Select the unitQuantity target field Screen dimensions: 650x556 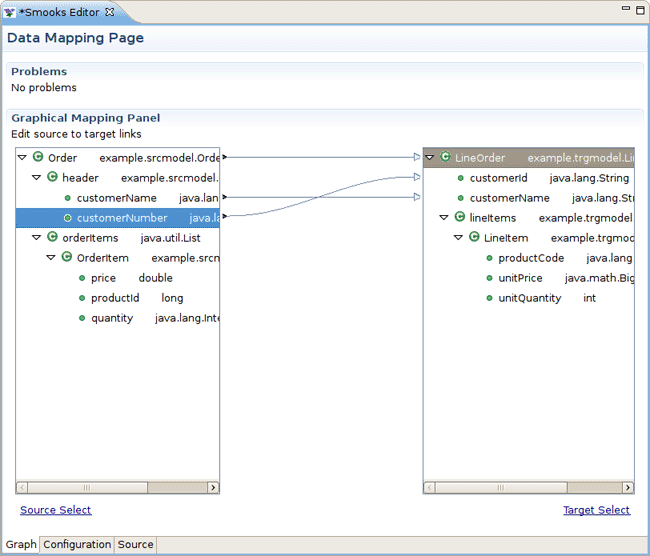pos(529,298)
